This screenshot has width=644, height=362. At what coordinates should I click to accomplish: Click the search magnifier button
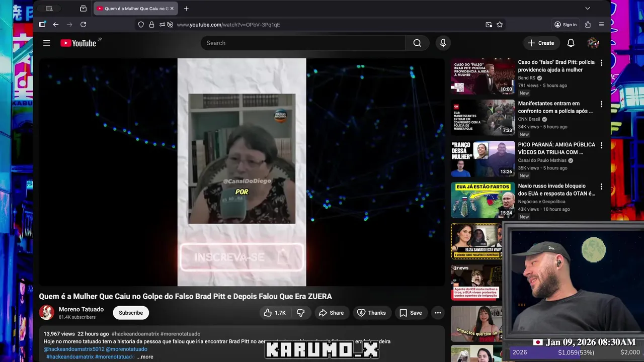[417, 43]
